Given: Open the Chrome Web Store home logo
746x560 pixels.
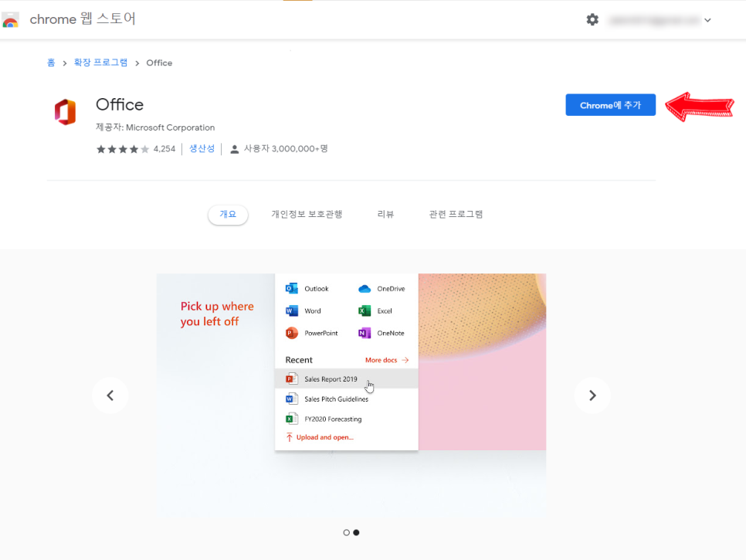Looking at the screenshot, I should [x=11, y=19].
